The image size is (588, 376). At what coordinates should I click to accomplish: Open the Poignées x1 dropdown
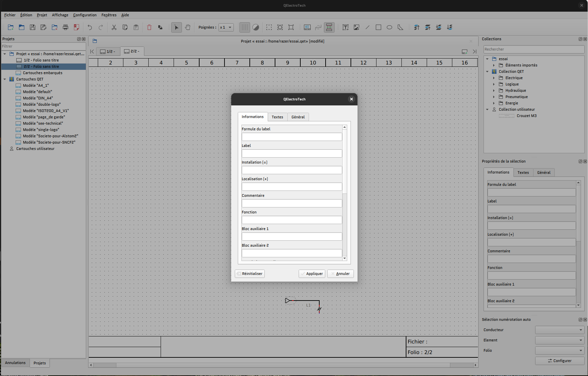click(x=226, y=28)
